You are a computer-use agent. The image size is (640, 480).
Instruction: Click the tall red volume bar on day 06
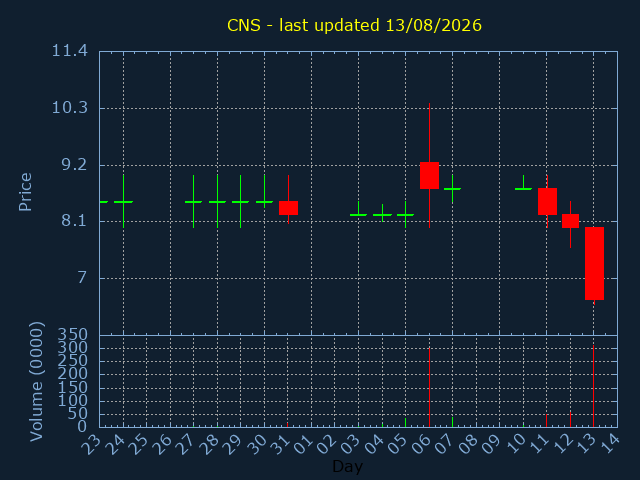point(429,387)
